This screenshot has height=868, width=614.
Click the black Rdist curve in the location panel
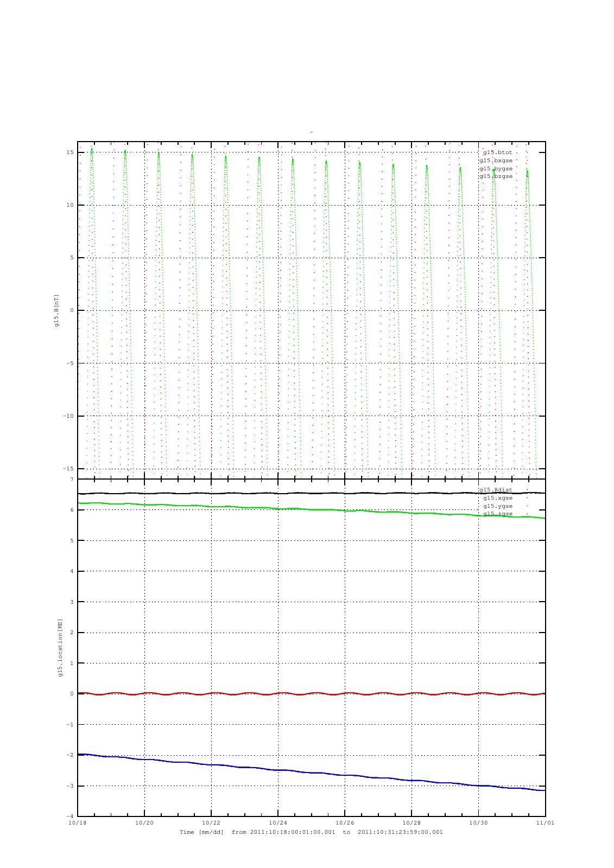pyautogui.click(x=312, y=493)
